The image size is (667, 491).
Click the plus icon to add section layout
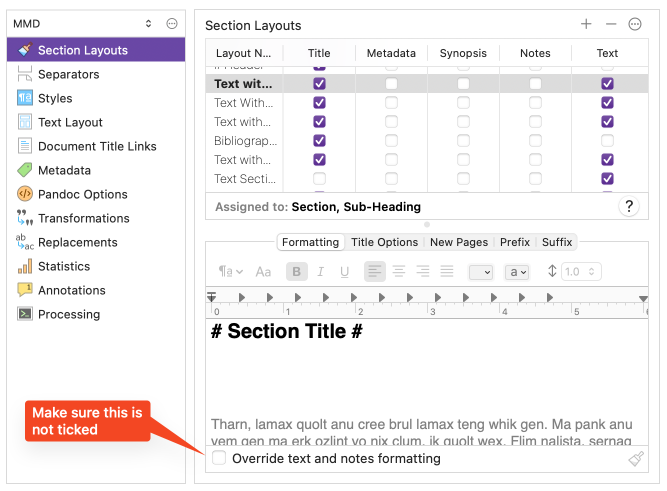(586, 24)
